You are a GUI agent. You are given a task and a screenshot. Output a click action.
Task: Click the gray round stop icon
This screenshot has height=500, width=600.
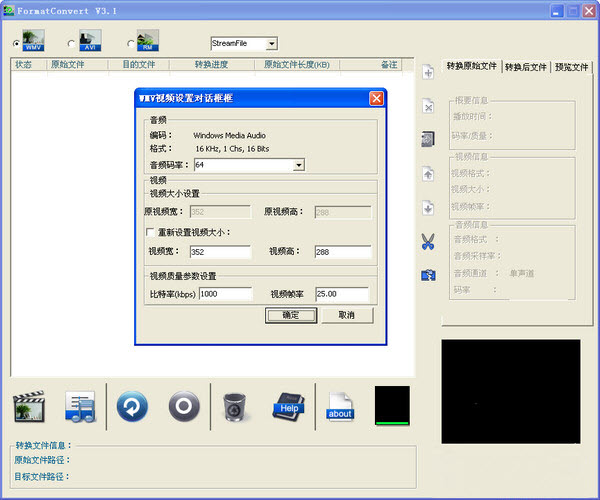click(184, 406)
